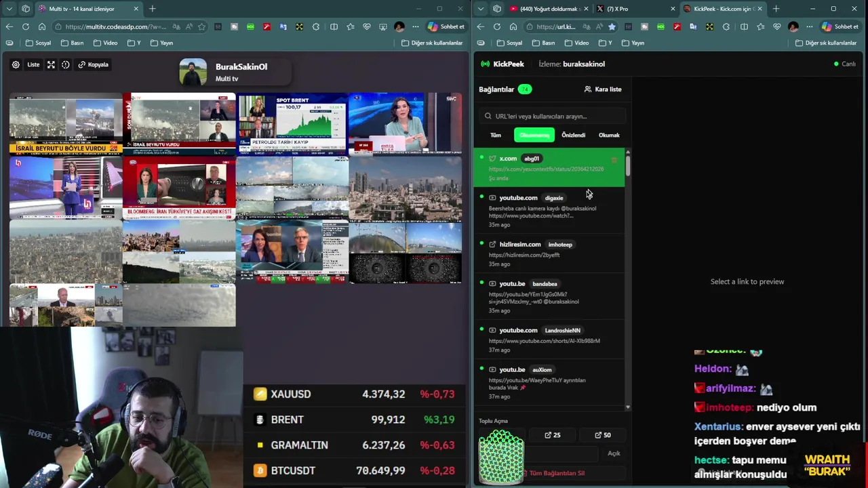868x488 pixels.
Task: Open the x.com link from abg01
Action: (x=549, y=167)
